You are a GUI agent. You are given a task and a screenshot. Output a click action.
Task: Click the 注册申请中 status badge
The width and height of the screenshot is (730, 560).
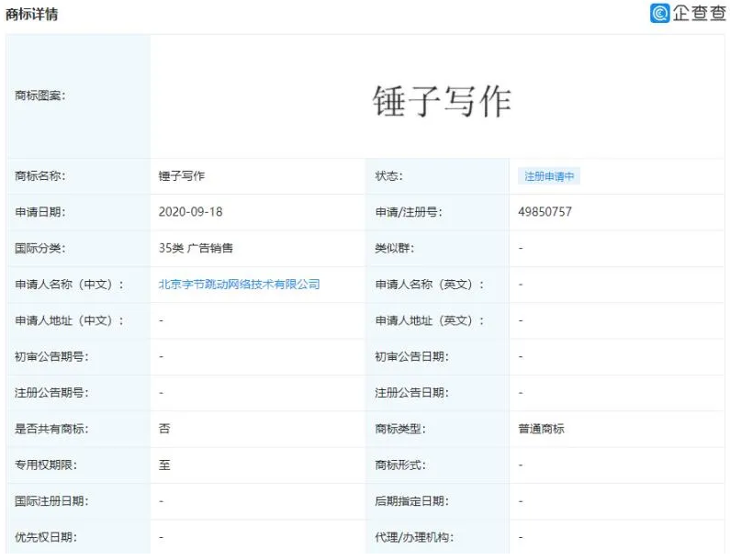pos(549,176)
